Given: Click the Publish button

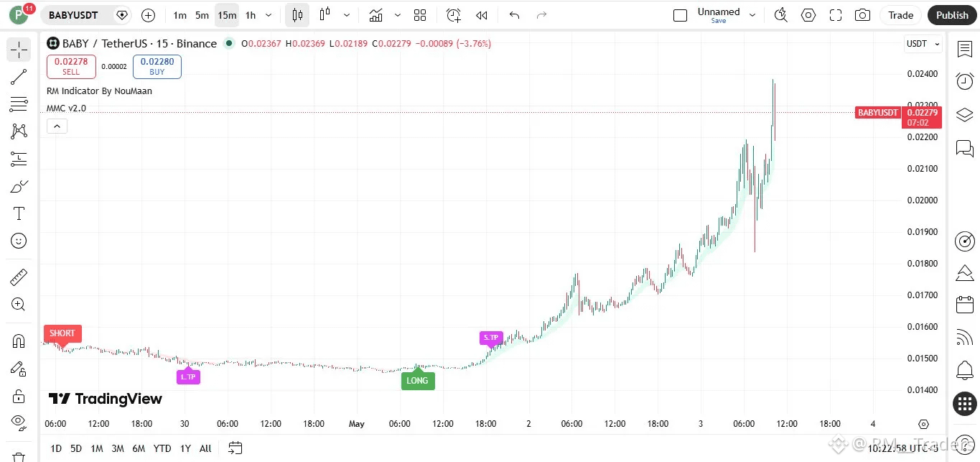Looking at the screenshot, I should (x=952, y=15).
